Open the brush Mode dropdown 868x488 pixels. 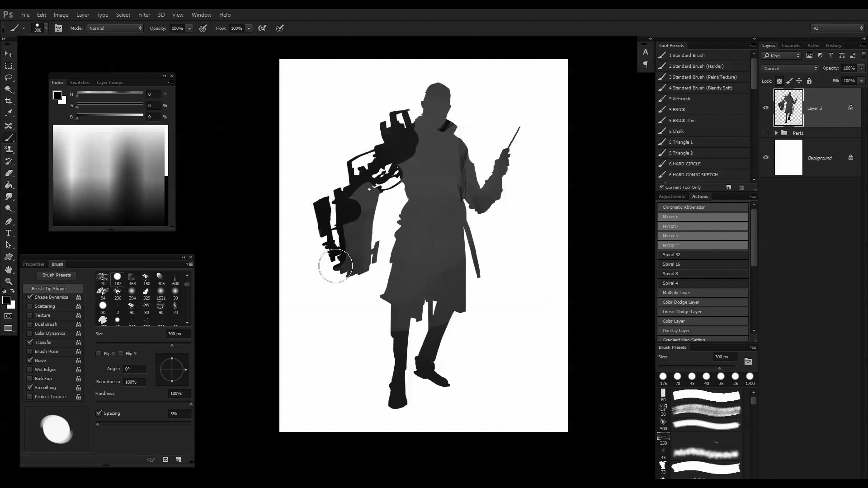[115, 28]
